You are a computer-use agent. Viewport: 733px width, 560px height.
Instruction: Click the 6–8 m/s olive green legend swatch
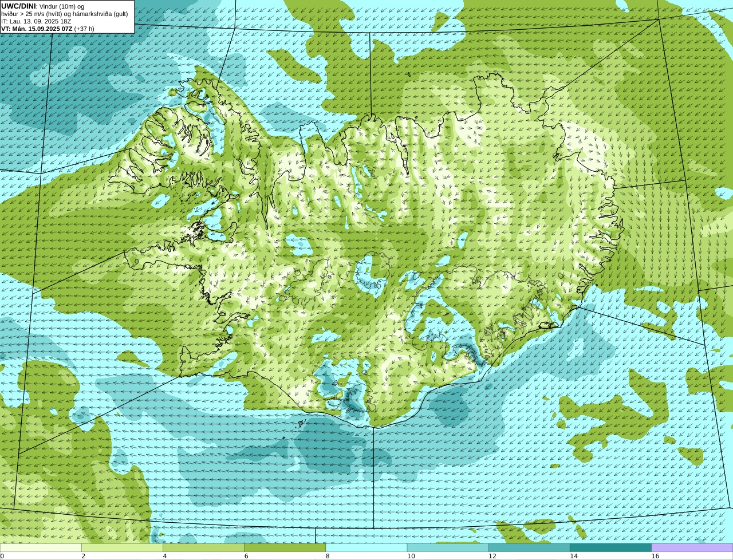coord(285,547)
